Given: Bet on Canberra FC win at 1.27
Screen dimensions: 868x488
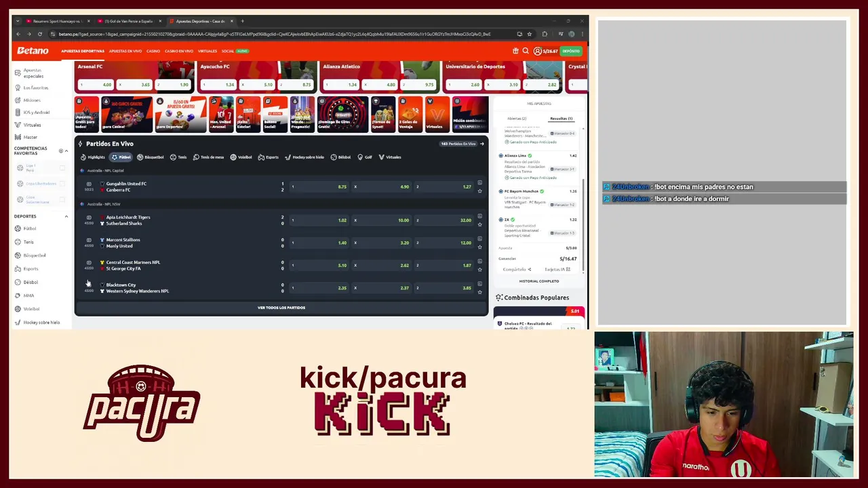Looking at the screenshot, I should click(444, 186).
